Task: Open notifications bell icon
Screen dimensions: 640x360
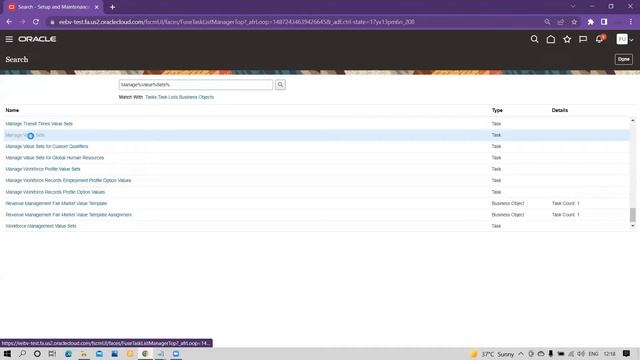Action: pos(600,39)
